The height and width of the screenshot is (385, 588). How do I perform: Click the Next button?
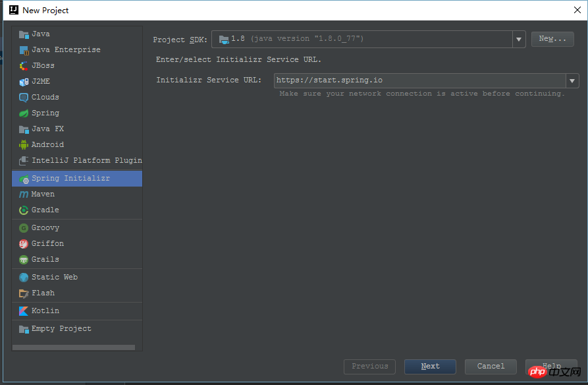point(430,367)
